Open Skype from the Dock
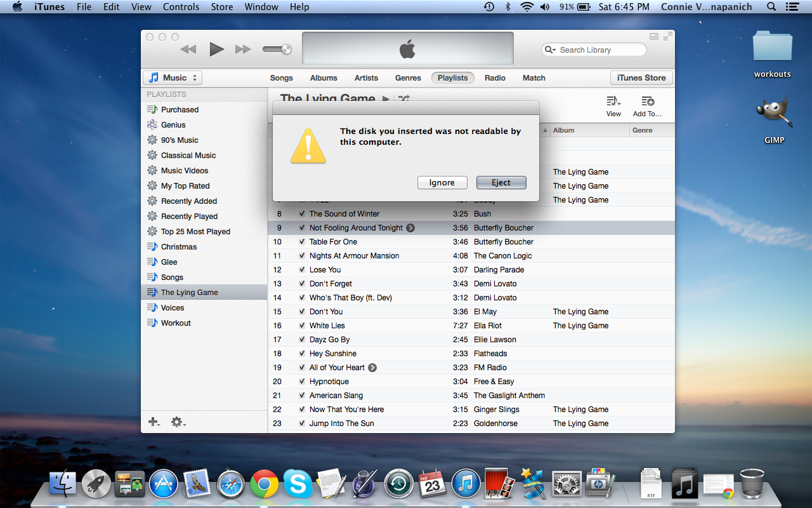Screen dimensions: 812x508 pos(298,485)
